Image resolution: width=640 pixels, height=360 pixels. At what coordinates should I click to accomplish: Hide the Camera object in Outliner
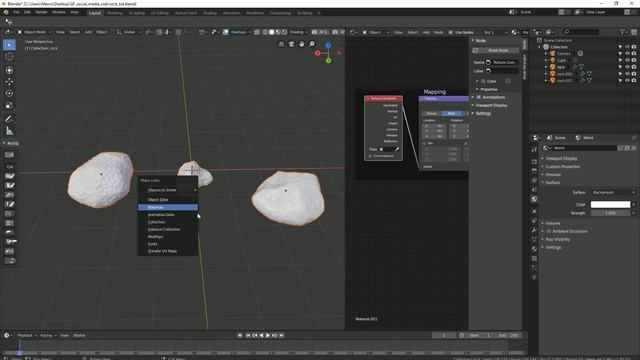(627, 53)
